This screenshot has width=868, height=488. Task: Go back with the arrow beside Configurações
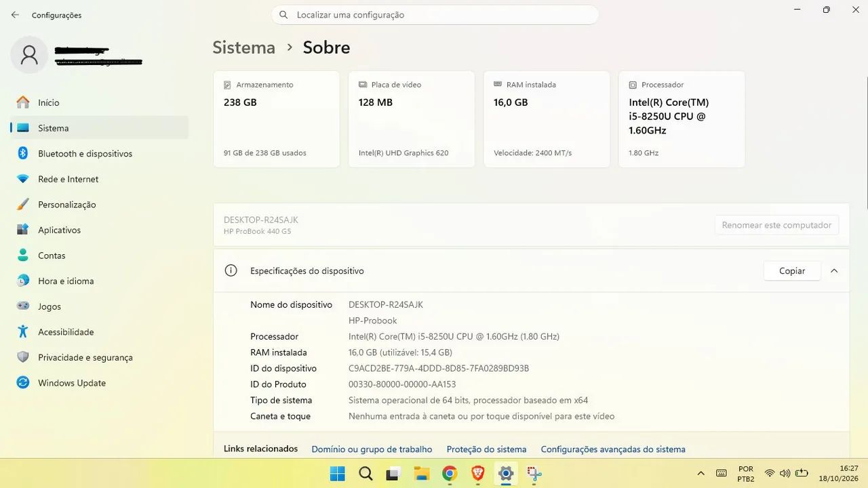[15, 14]
